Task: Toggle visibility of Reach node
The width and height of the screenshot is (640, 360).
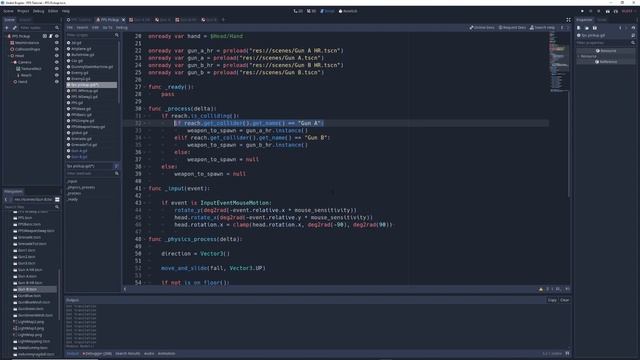Action: pos(57,75)
